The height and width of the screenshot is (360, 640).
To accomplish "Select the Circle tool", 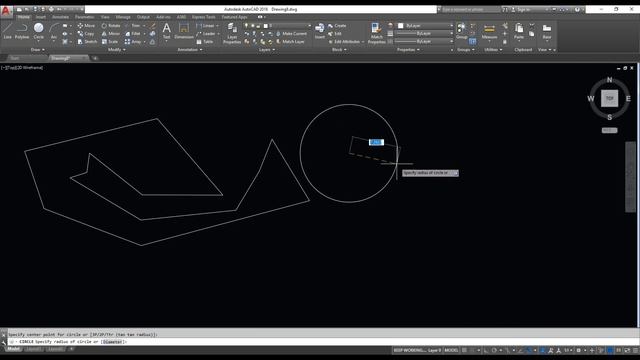I will click(38, 31).
